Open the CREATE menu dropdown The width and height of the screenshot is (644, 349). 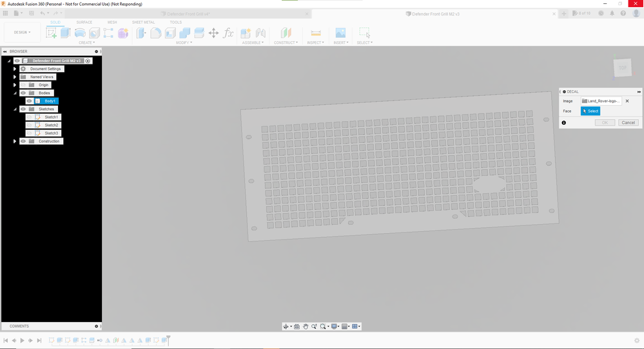pos(86,42)
